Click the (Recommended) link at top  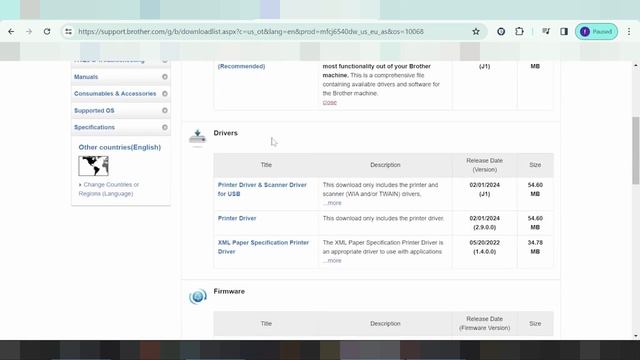pos(241,66)
